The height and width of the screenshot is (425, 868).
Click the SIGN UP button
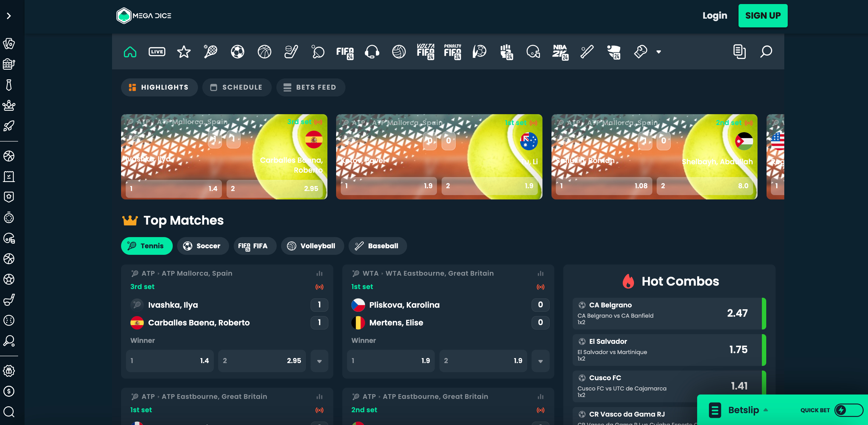[763, 16]
